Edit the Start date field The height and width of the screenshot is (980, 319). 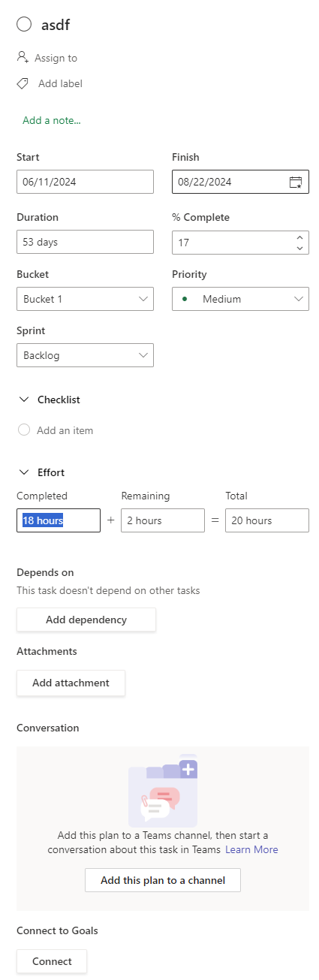(x=85, y=182)
